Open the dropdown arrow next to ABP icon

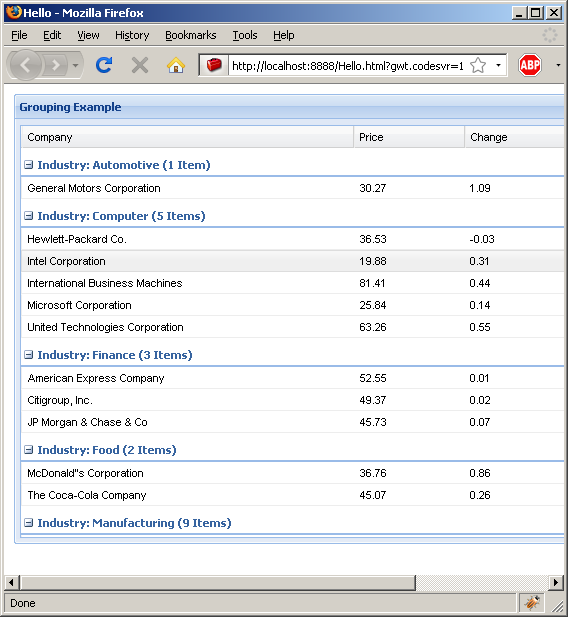point(558,65)
